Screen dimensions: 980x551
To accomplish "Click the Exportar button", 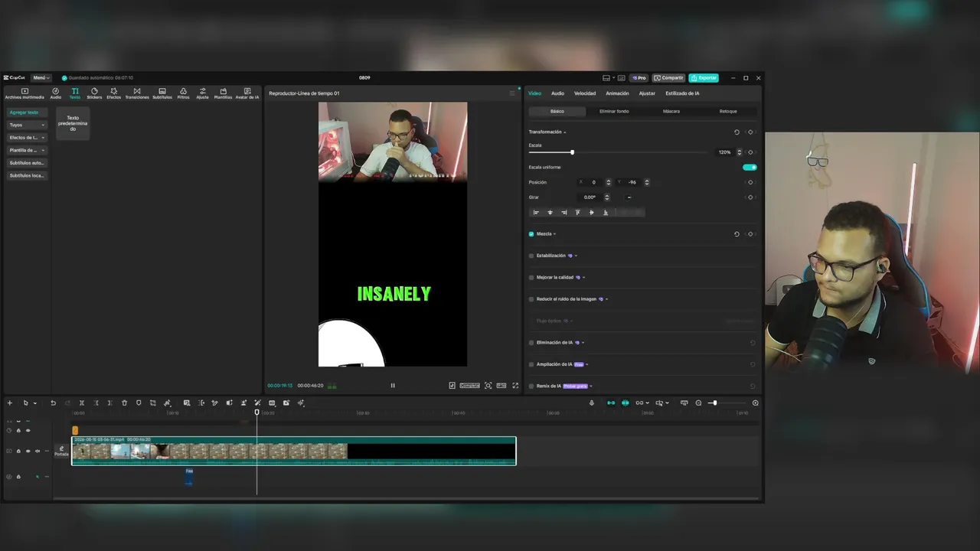I will click(x=704, y=78).
